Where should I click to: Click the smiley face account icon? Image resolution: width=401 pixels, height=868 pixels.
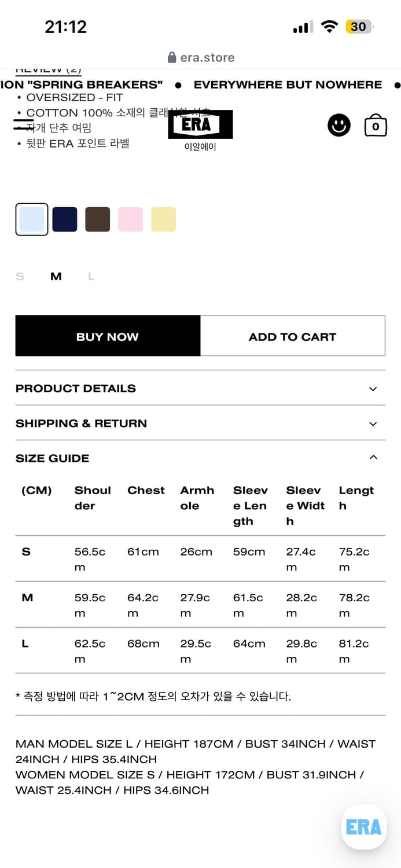point(339,125)
